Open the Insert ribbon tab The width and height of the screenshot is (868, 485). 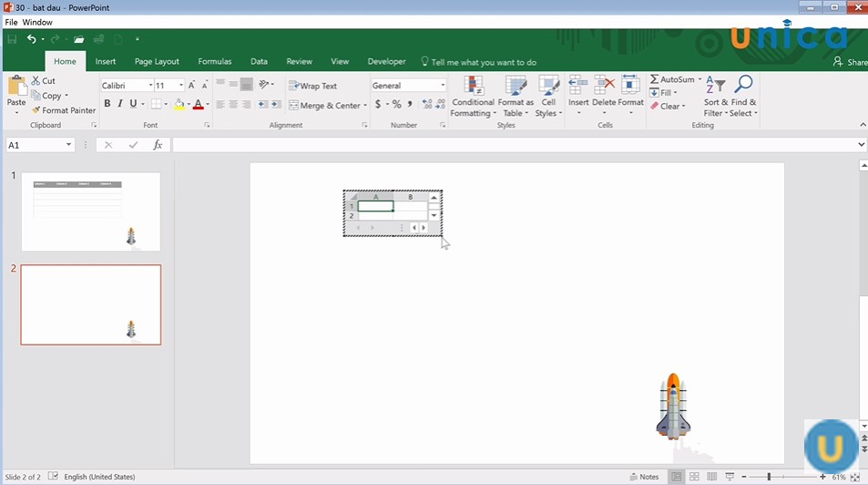tap(105, 61)
